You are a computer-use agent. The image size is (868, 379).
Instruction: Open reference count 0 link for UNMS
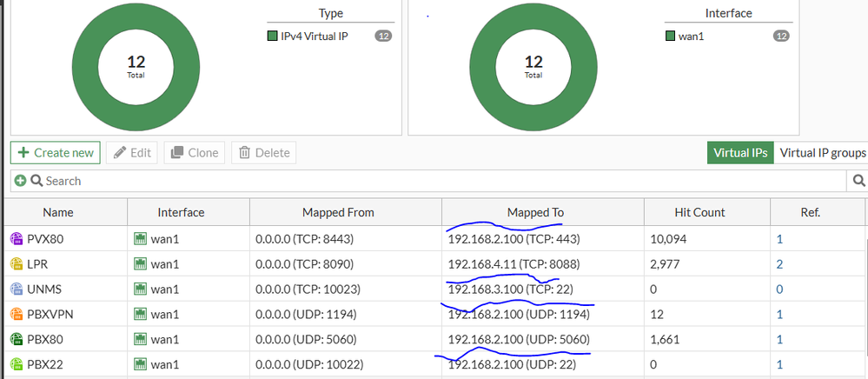coord(779,289)
